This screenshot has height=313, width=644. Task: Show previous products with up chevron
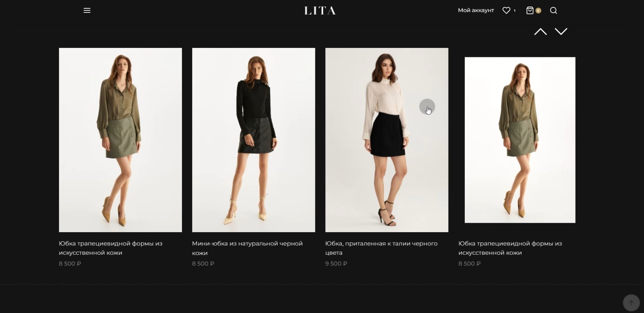pyautogui.click(x=540, y=32)
